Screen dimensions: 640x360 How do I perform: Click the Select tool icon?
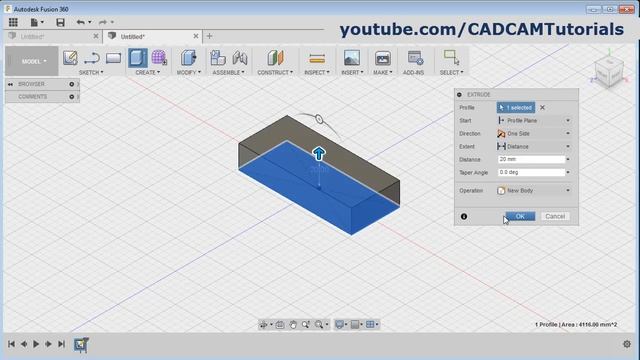(x=451, y=58)
